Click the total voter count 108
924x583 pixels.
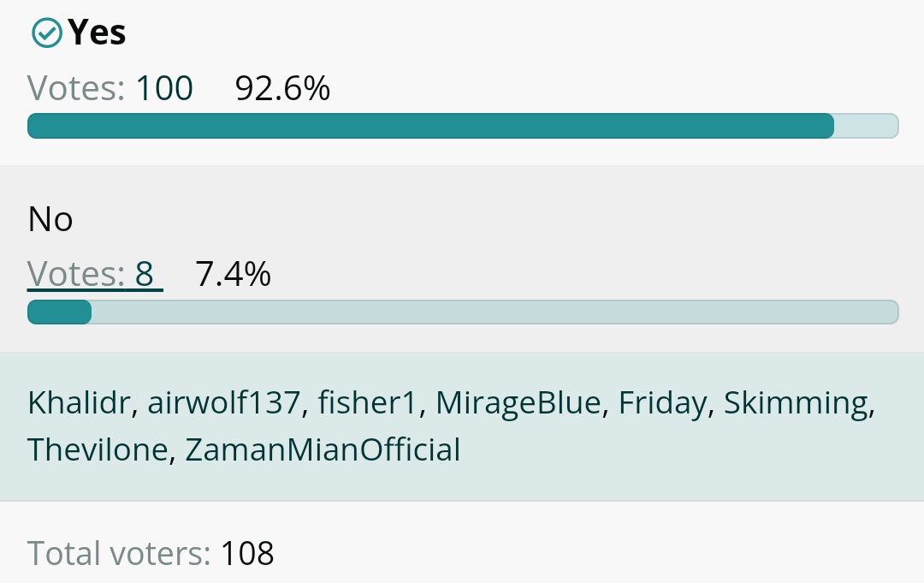(x=247, y=553)
